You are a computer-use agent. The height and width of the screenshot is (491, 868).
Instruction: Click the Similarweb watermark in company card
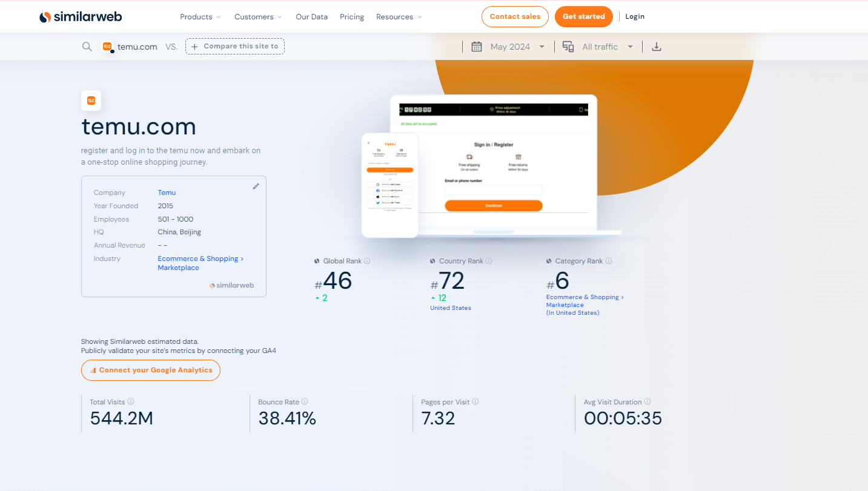pyautogui.click(x=231, y=285)
